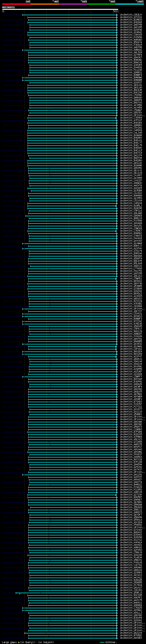146x644 pixels.
Task: Select hit label UniRef100_Q67BD1
Action: pyautogui.click(x=131, y=394)
